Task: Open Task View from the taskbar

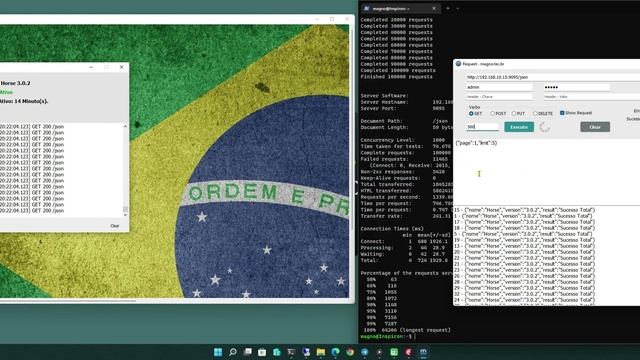Action: click(x=247, y=352)
